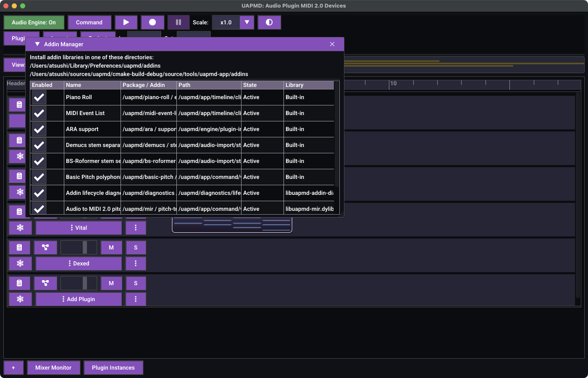The width and height of the screenshot is (588, 378).
Task: Click the Path column header
Action: pos(209,85)
